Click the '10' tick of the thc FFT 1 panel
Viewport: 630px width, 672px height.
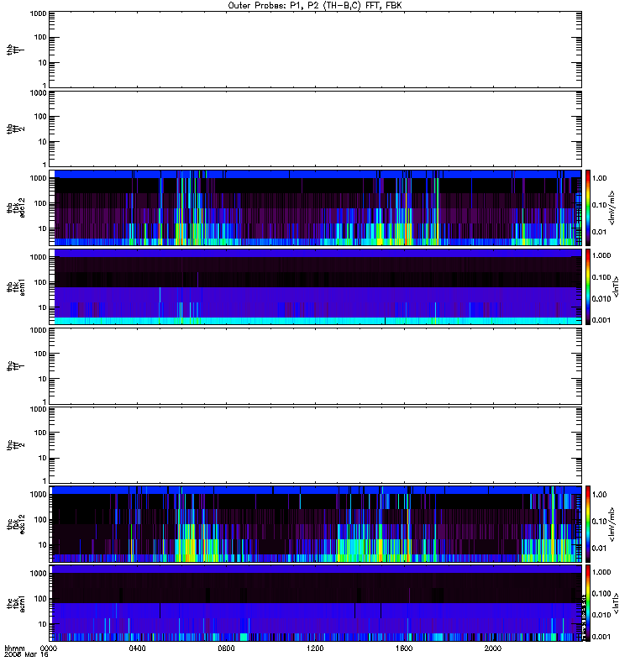[43, 379]
